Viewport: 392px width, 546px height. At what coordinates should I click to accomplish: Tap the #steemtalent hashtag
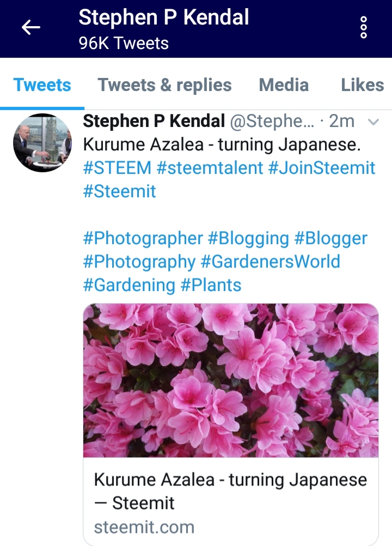(210, 168)
